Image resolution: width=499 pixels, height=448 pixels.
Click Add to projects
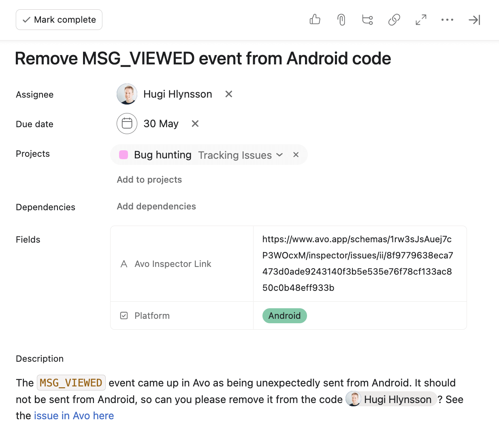[x=149, y=179]
